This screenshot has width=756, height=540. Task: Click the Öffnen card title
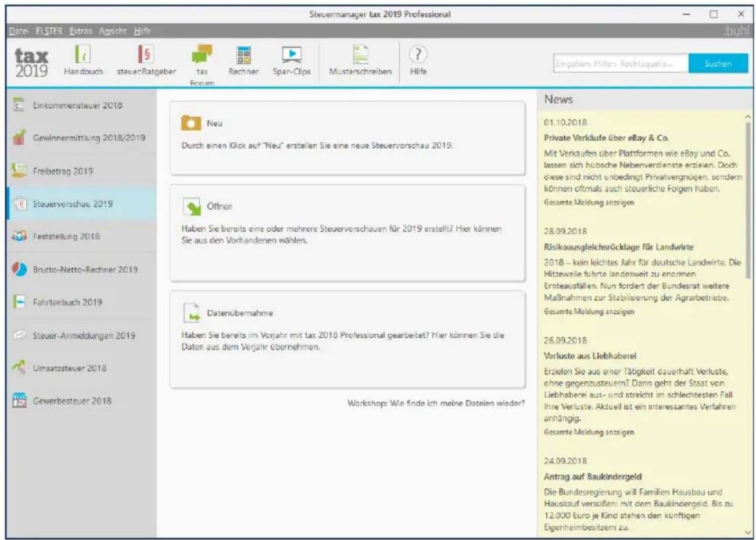click(220, 206)
